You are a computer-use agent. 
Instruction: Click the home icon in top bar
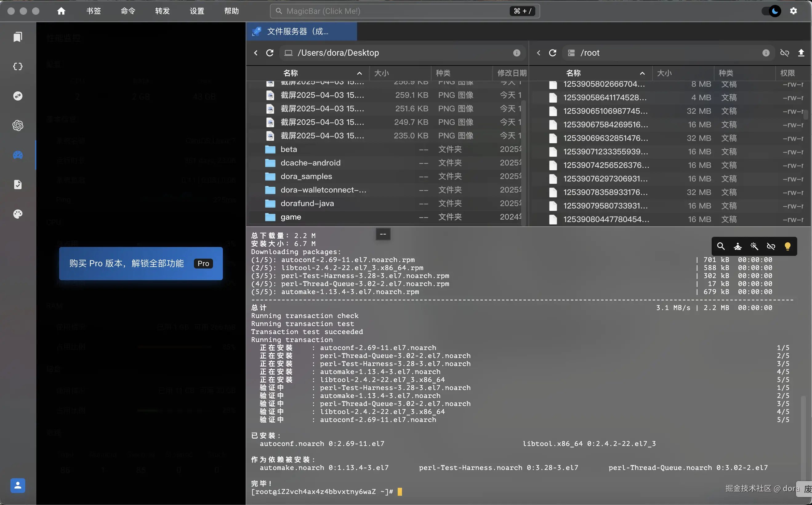61,11
